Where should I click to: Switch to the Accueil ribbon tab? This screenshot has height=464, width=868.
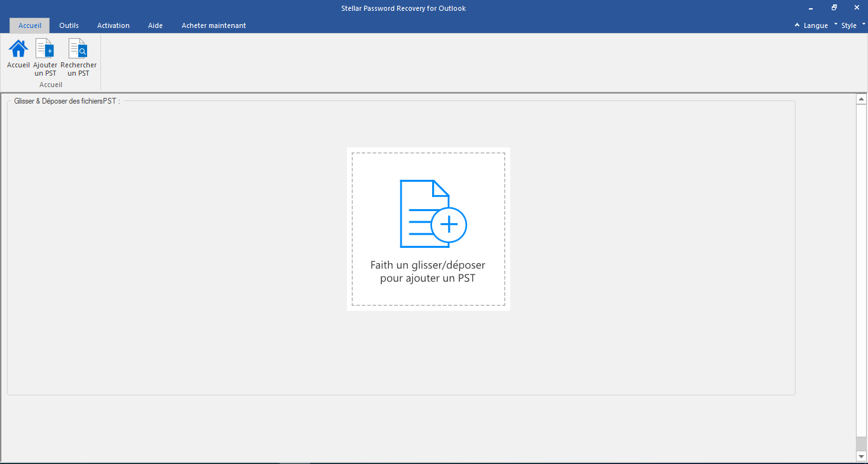(x=30, y=25)
